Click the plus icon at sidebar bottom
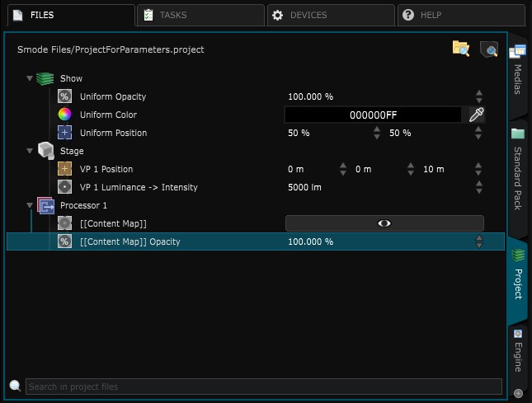 pos(518,393)
